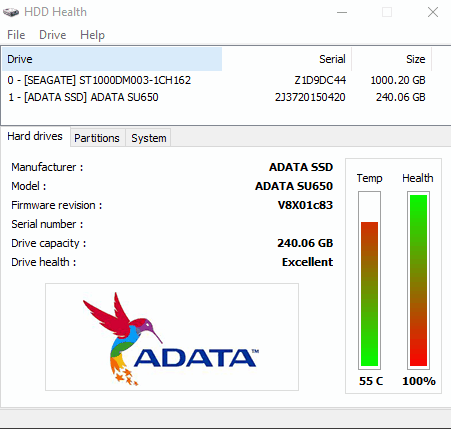Click the ADATA hummingbird logo image
Image resolution: width=451 pixels, height=429 pixels.
click(x=172, y=337)
